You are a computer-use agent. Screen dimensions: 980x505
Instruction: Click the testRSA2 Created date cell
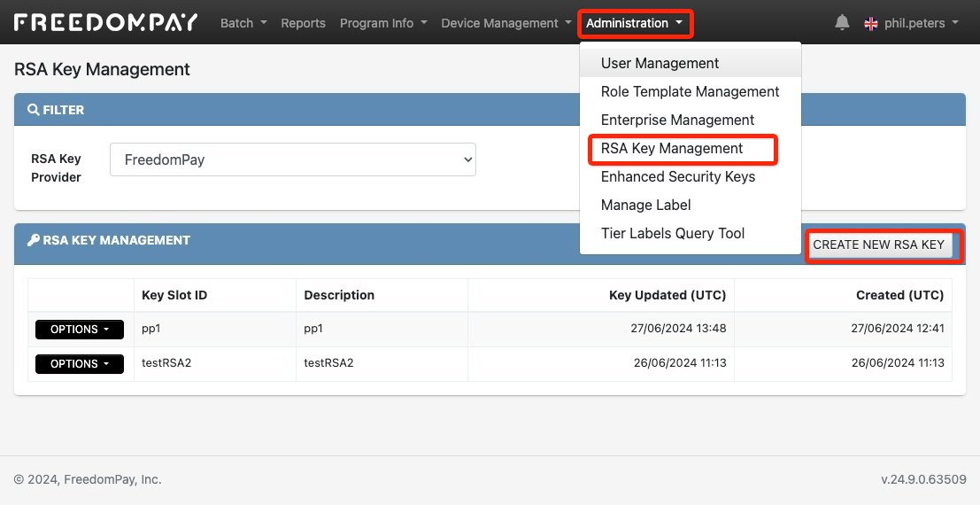tap(843, 363)
